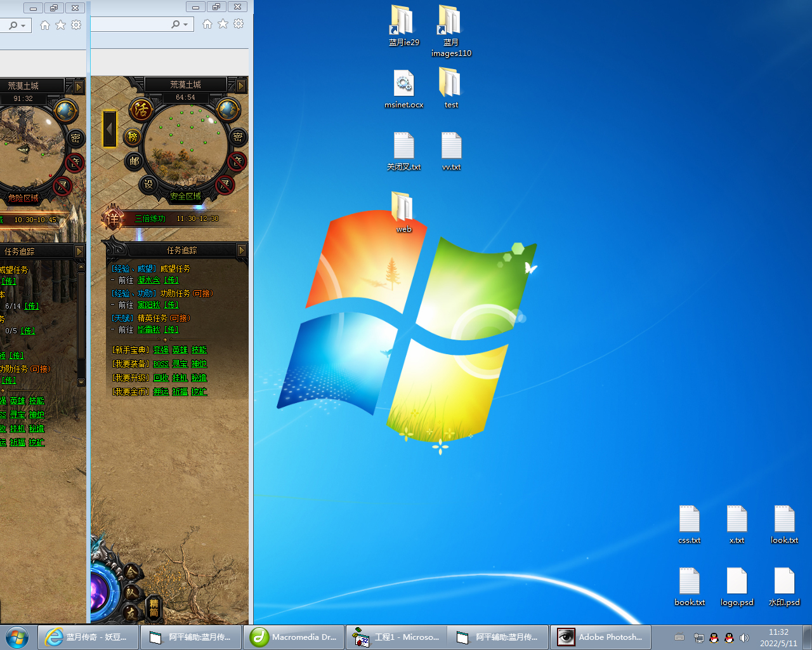This screenshot has width=812, height=650.
Task: Select 水印.psd file on desktop
Action: tap(784, 587)
